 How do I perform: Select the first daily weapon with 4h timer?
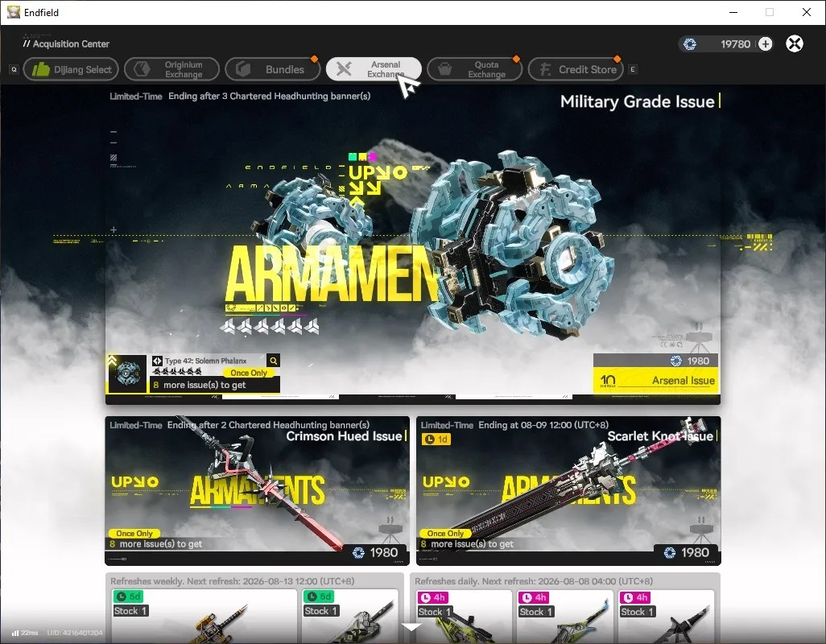463,616
